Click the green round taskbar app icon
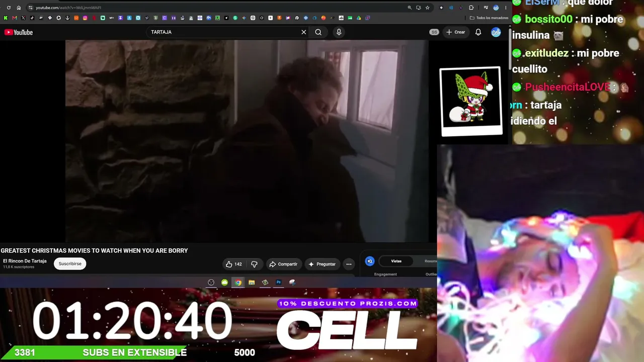 click(x=224, y=283)
